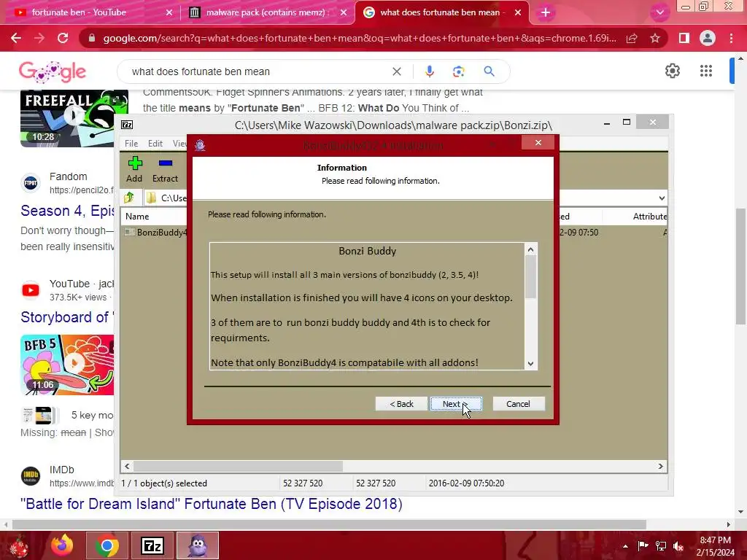Click the Back button in the installer
The image size is (747, 560).
point(402,404)
